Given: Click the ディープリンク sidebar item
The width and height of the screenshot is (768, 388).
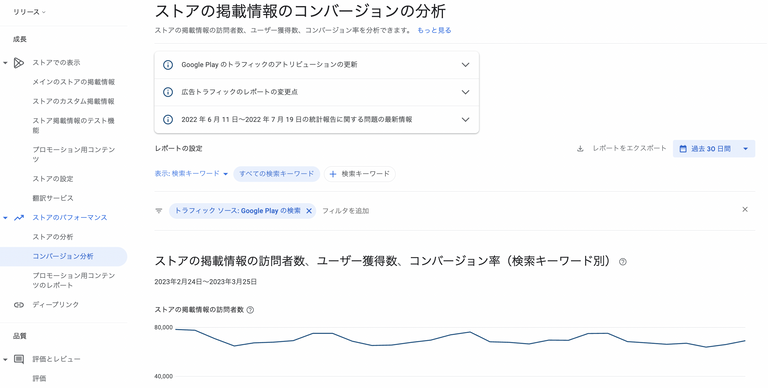Looking at the screenshot, I should [x=56, y=305].
